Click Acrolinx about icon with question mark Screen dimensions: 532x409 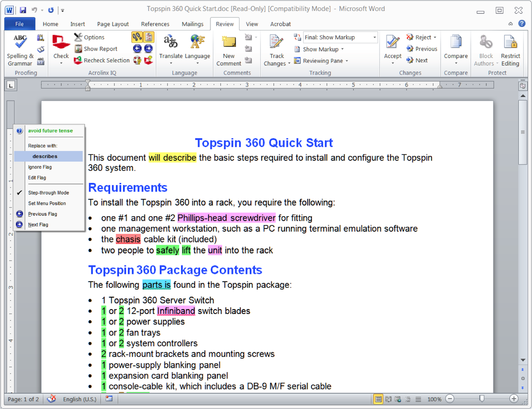149,60
